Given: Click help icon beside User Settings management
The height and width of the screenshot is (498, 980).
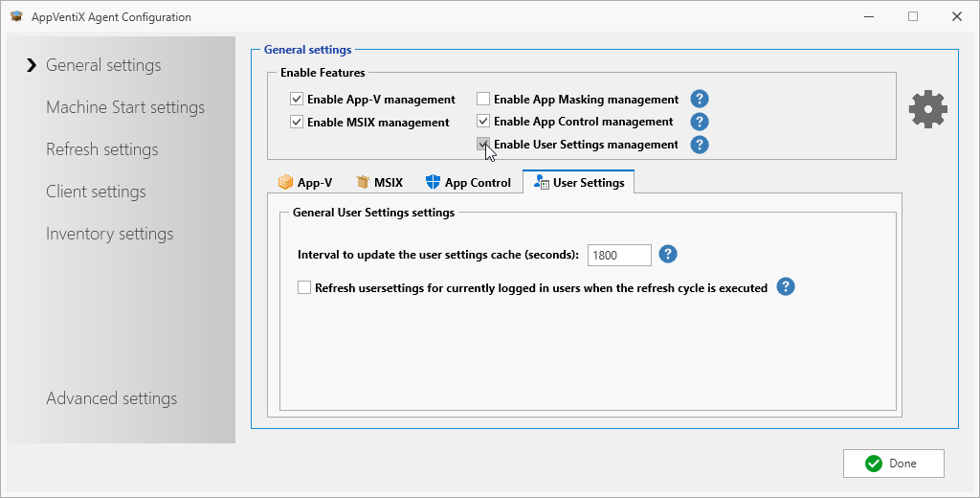Looking at the screenshot, I should click(700, 145).
